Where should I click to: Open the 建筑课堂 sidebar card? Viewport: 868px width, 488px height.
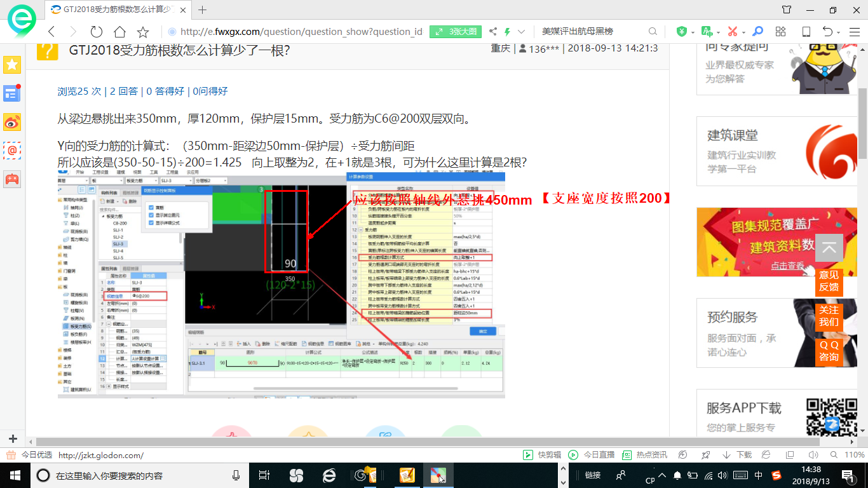(778, 151)
